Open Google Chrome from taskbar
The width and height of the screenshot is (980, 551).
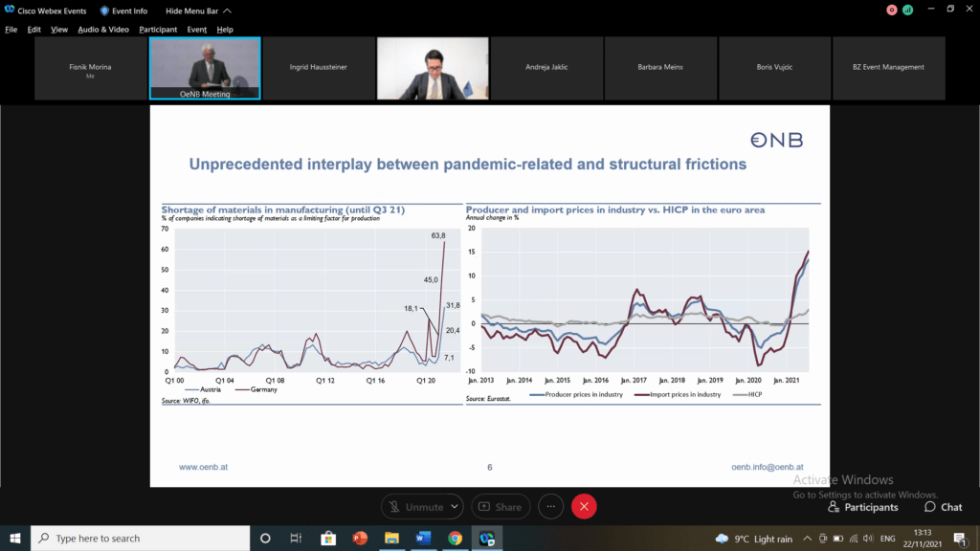[x=455, y=538]
